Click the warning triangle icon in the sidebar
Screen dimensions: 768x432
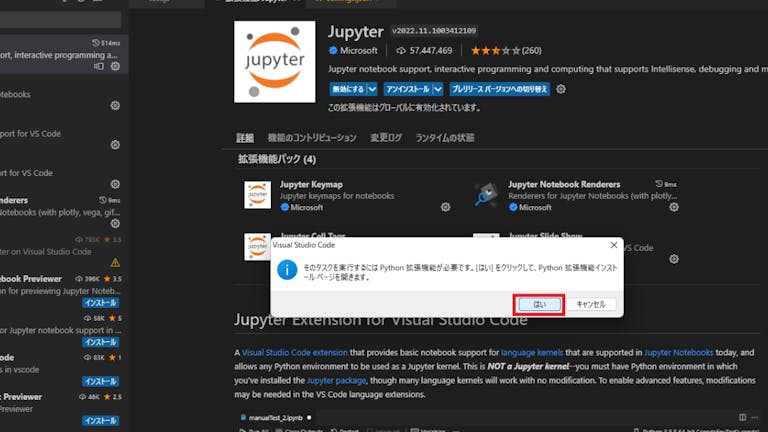point(115,263)
